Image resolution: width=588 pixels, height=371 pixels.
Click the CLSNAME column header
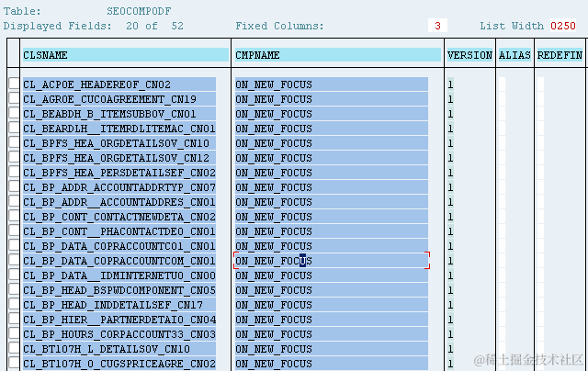[126, 55]
